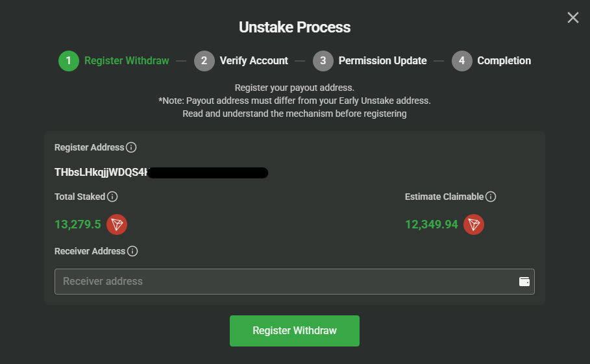The image size is (590, 364).
Task: Click the 13,279.5 total staked amount
Action: click(x=78, y=224)
